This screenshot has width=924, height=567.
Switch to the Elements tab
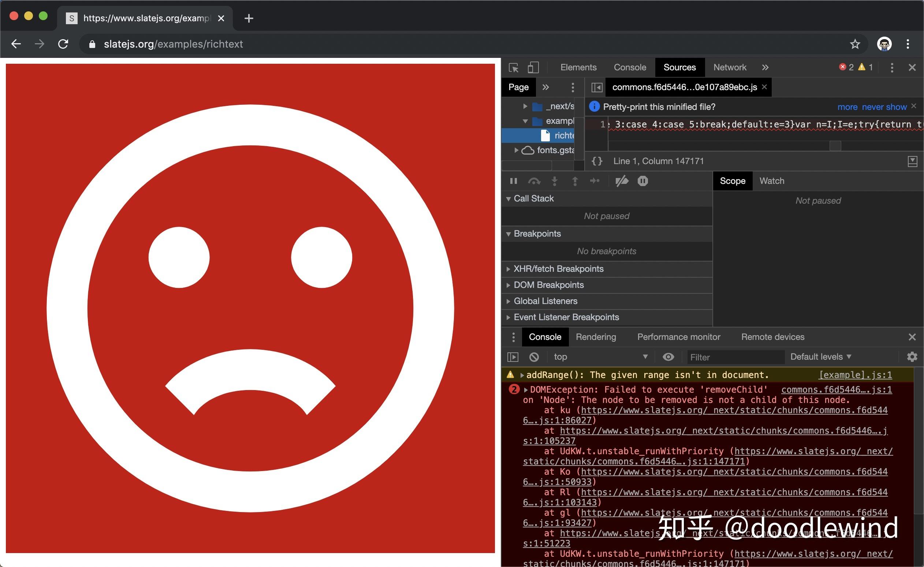[x=578, y=67]
